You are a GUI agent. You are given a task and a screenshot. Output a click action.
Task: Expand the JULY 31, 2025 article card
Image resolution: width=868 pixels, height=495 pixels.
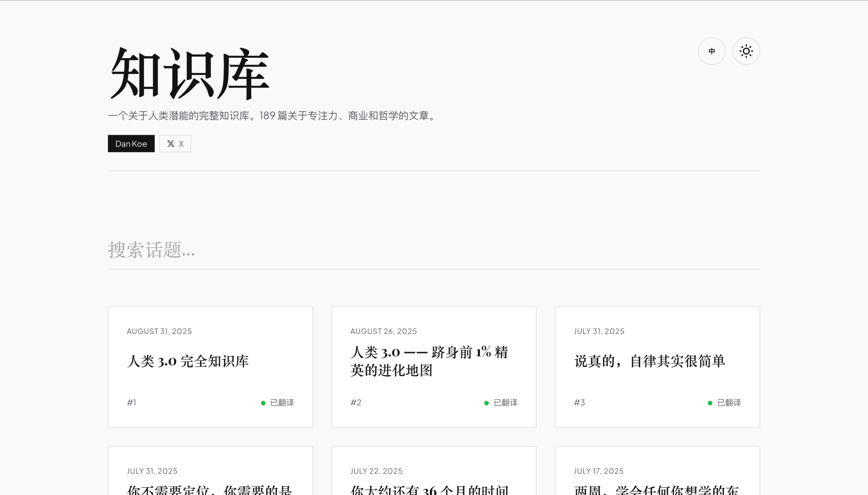coord(657,366)
